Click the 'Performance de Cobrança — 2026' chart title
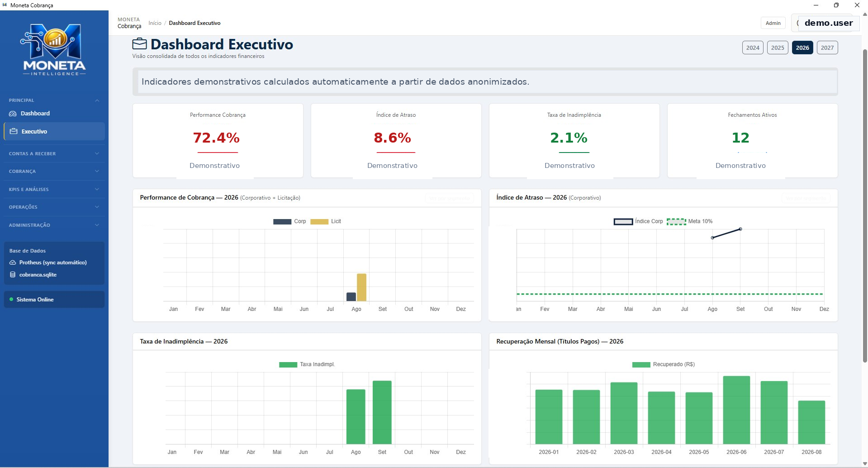This screenshot has width=868, height=468. point(189,198)
